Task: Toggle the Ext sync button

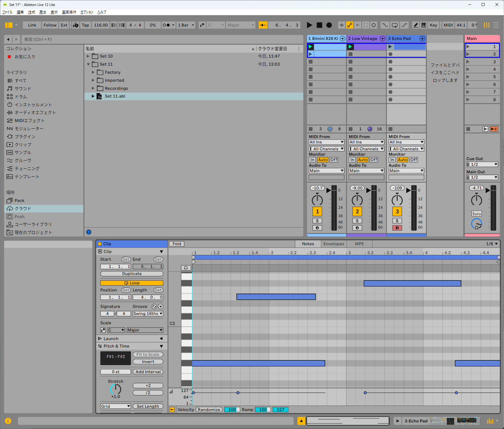Action: (64, 25)
